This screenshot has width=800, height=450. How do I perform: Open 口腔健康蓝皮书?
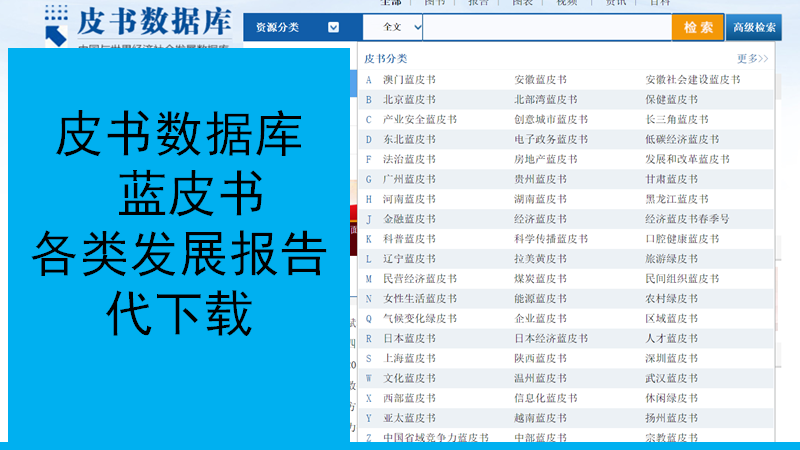pos(682,239)
